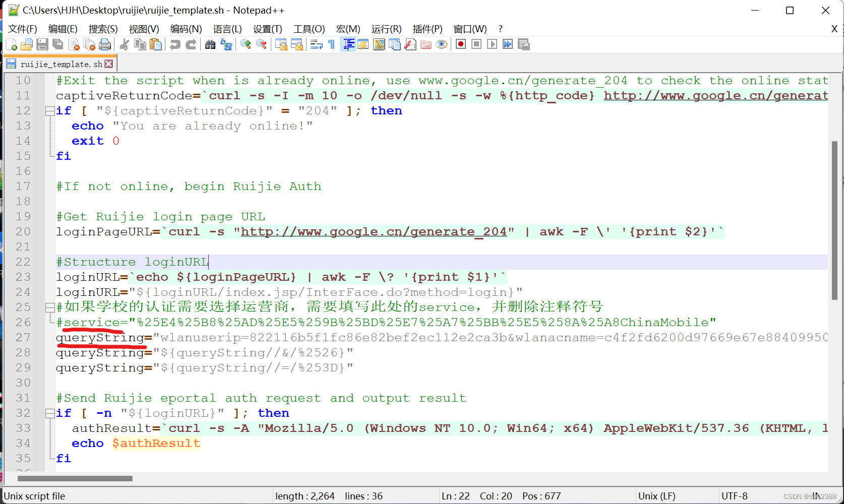Save the current recorded macro icon
844x504 pixels.
[523, 44]
